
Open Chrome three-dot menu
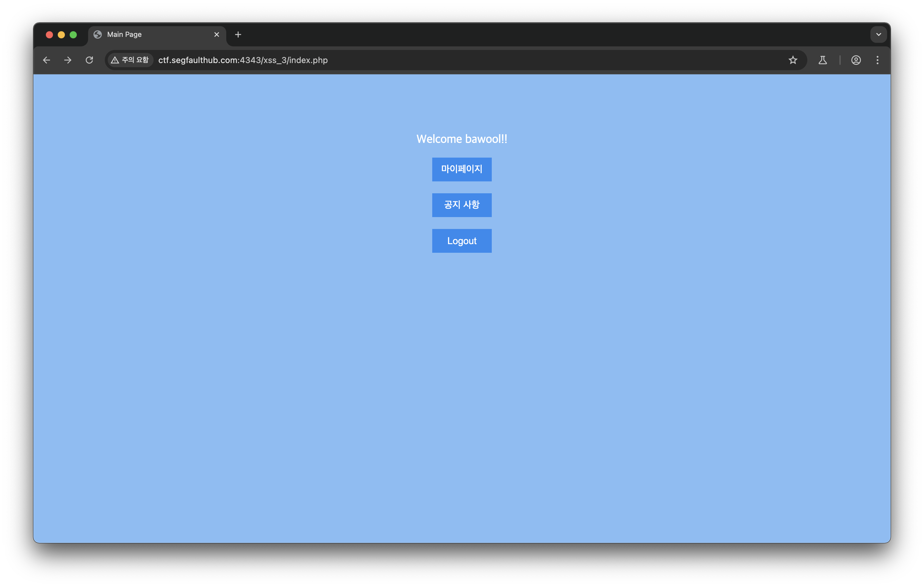pyautogui.click(x=877, y=60)
